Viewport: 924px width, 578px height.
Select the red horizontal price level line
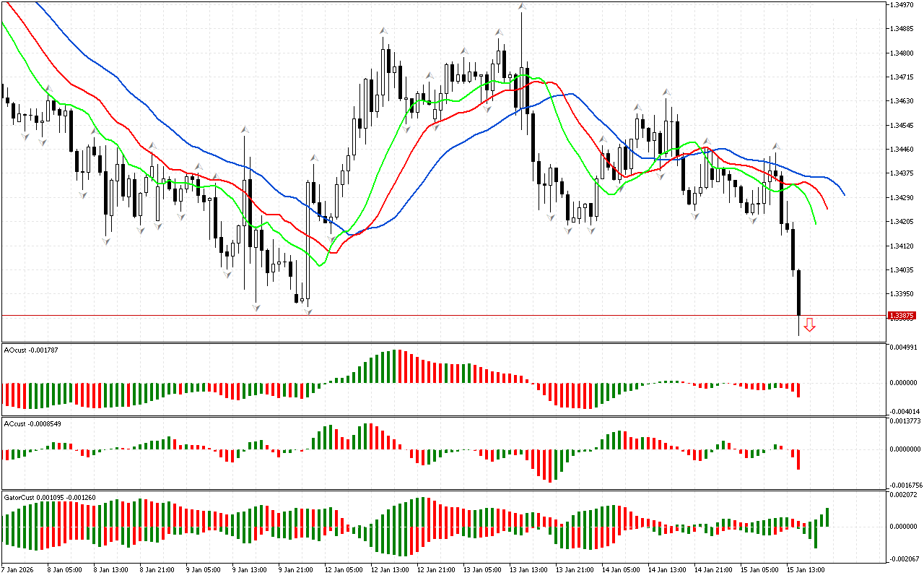pyautogui.click(x=433, y=315)
